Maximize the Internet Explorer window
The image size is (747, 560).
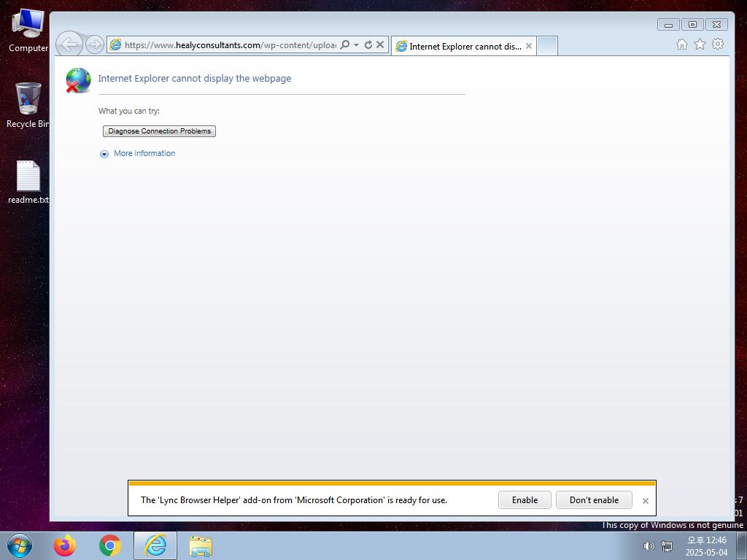693,25
